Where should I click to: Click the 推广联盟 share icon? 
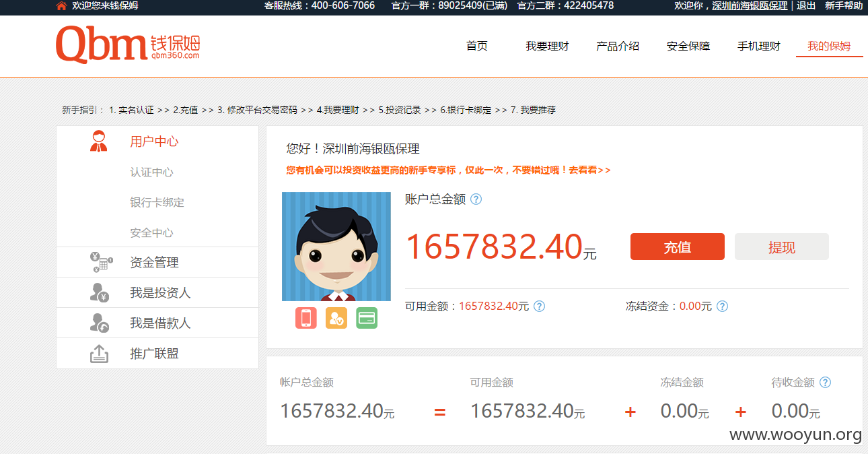pyautogui.click(x=99, y=354)
